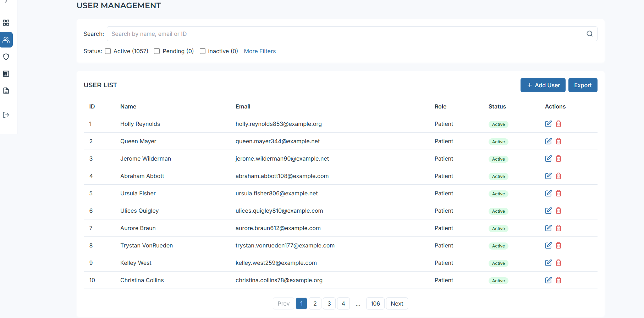This screenshot has width=644, height=318.
Task: Click the search magnifier icon
Action: (x=589, y=34)
